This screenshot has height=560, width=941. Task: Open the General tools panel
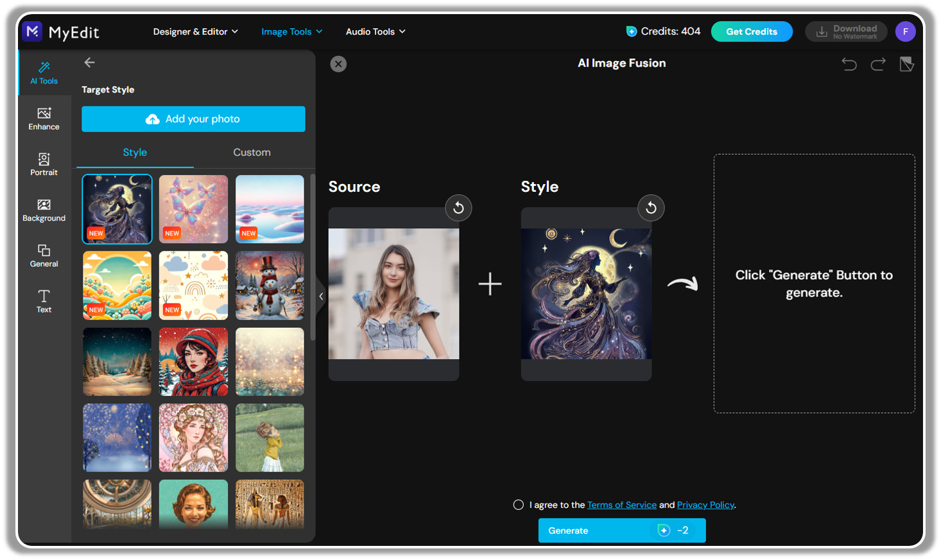[x=44, y=255]
